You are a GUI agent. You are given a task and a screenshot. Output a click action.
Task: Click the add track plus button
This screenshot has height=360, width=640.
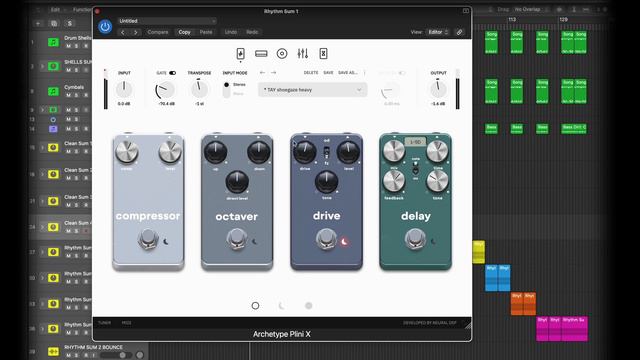tap(38, 24)
